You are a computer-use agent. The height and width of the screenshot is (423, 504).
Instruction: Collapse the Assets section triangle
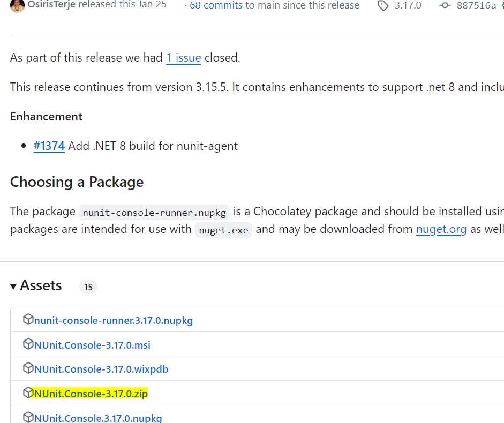coord(13,286)
